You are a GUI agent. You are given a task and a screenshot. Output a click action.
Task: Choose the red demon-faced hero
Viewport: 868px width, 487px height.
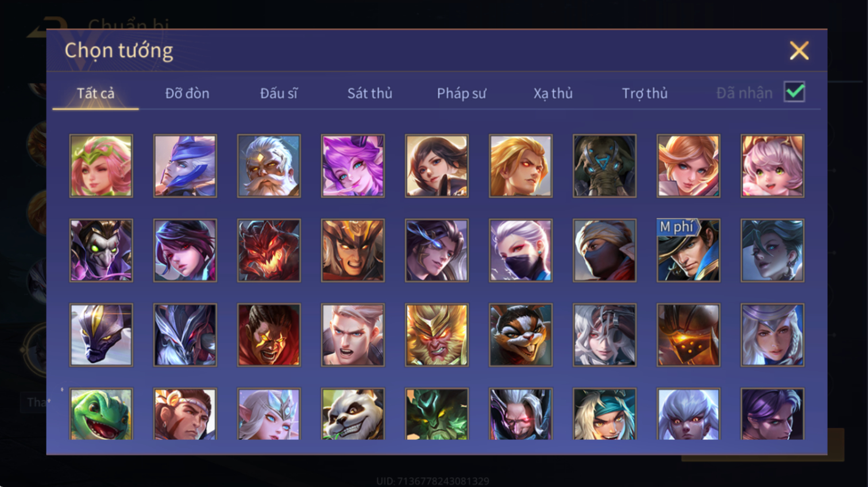click(x=269, y=250)
